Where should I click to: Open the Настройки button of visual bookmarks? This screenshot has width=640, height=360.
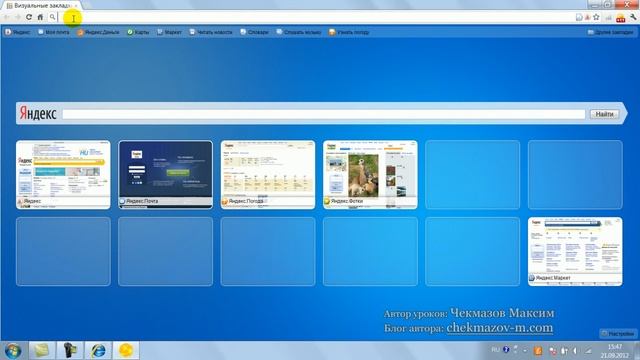[618, 333]
